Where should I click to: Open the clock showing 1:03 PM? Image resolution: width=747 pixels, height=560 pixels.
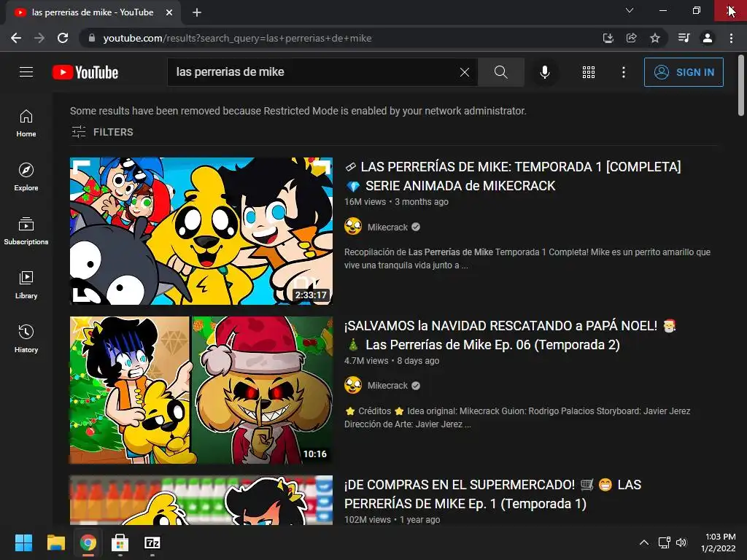(x=719, y=542)
